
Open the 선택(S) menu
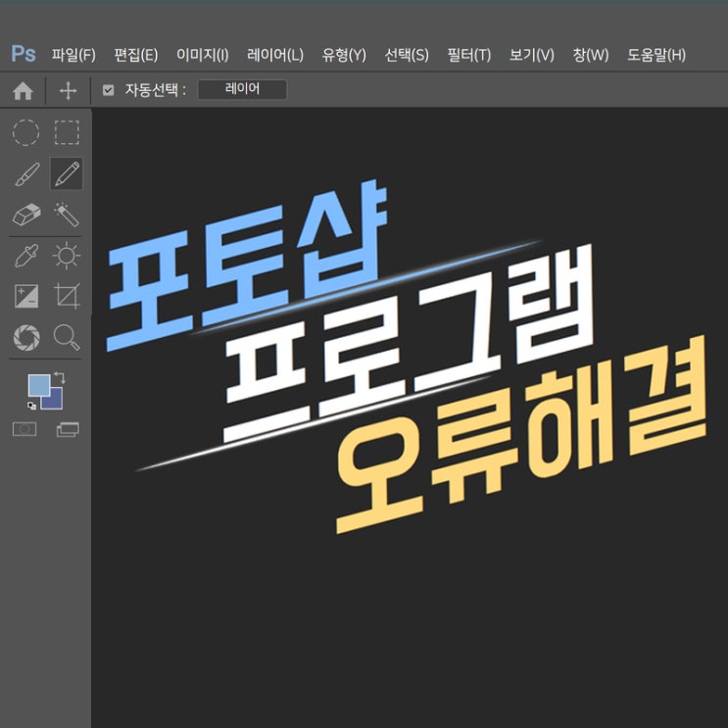point(407,55)
